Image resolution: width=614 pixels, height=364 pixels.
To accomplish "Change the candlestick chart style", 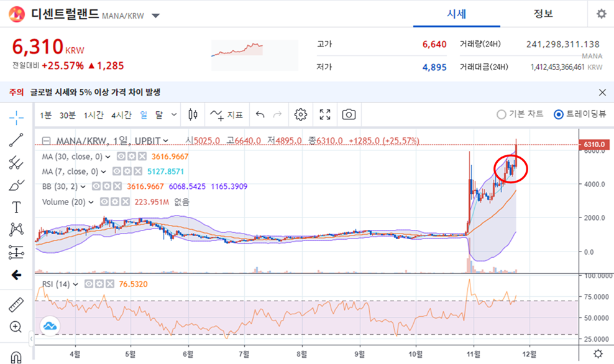I will (x=193, y=115).
